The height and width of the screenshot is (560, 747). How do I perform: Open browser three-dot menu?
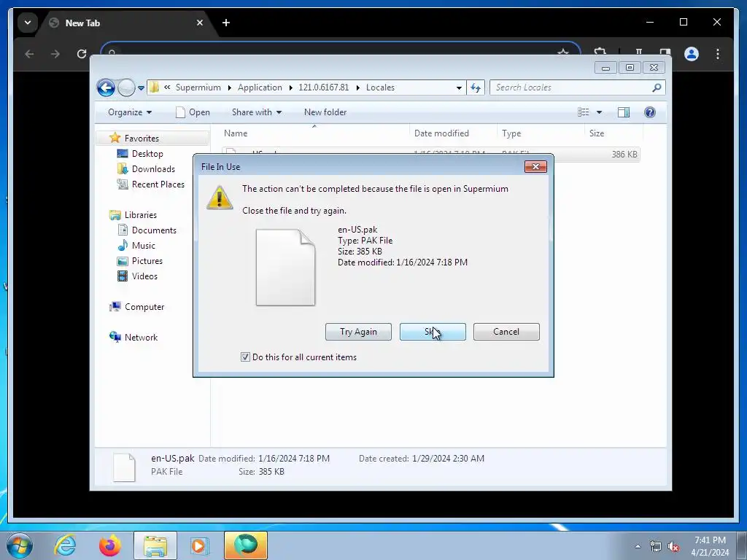(x=718, y=54)
